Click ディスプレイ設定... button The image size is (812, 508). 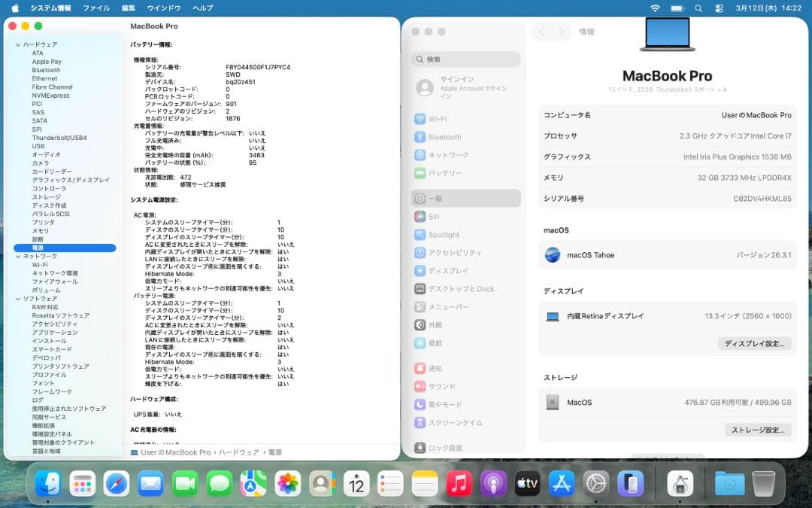coord(755,344)
